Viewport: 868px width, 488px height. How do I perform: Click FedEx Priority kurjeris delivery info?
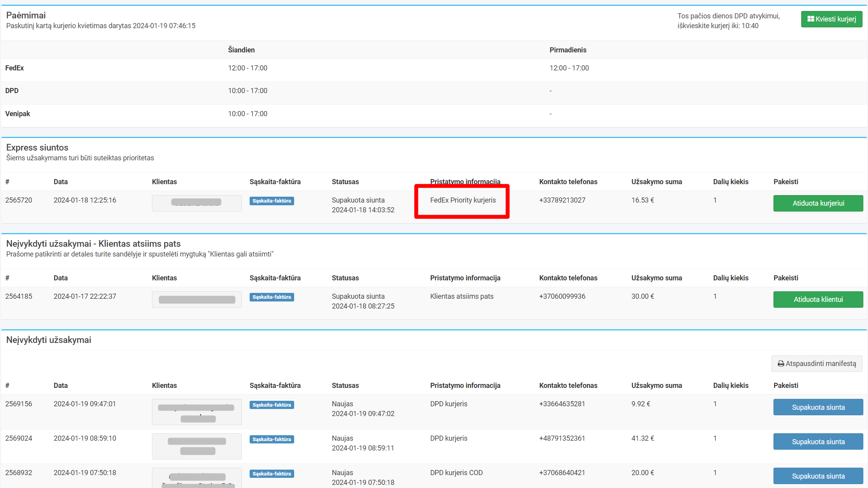[463, 200]
